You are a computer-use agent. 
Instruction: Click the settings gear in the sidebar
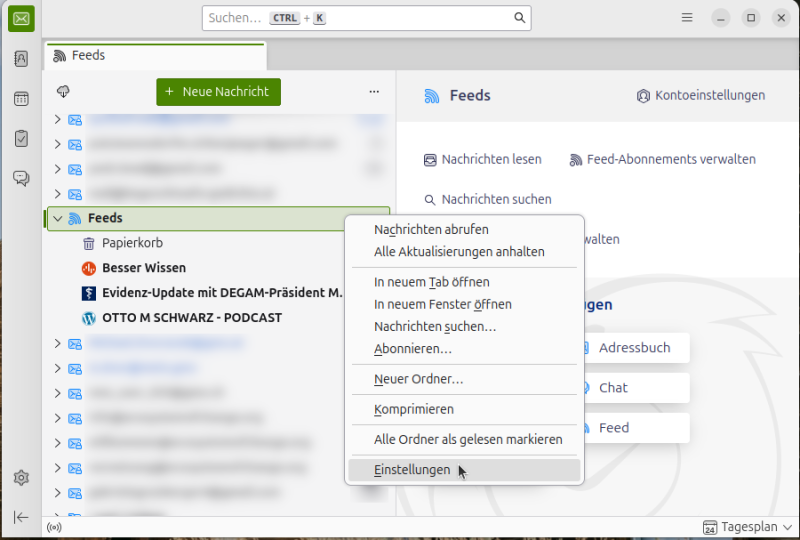pos(21,478)
